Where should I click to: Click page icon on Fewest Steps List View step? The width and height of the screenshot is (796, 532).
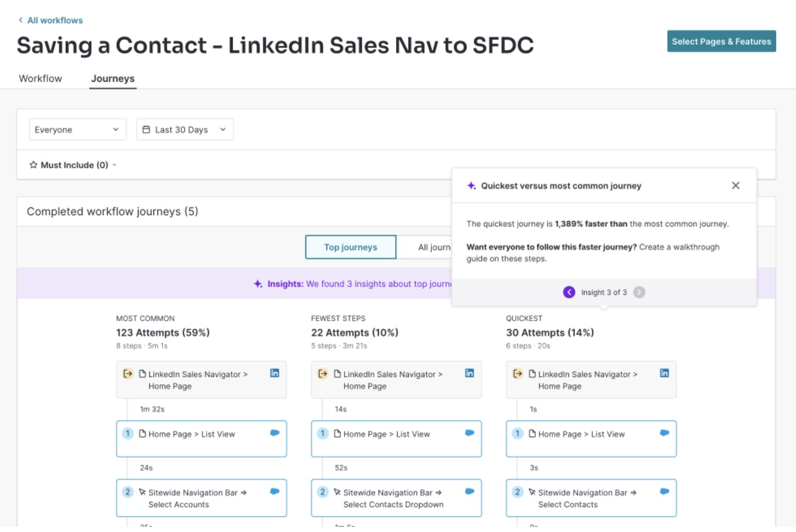coord(337,434)
